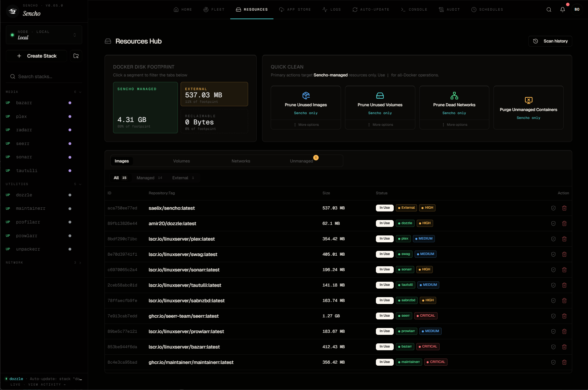Scan the amir20/dozzle image shield icon
Viewport: 588px width, 390px height.
pyautogui.click(x=553, y=223)
